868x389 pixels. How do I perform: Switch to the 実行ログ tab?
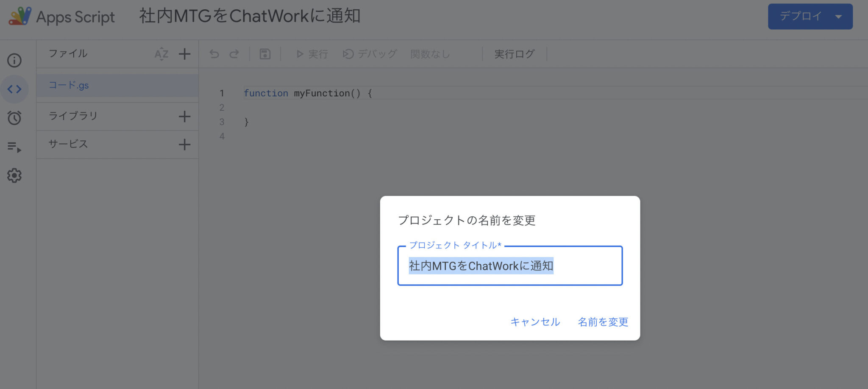click(x=514, y=54)
